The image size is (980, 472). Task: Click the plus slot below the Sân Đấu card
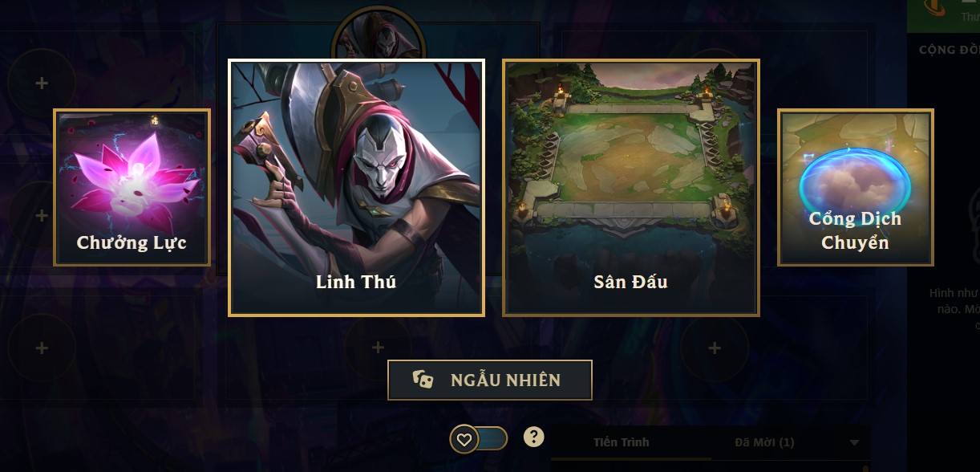click(715, 348)
